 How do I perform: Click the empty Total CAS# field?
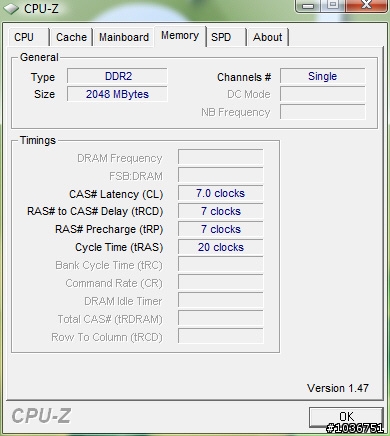(221, 319)
